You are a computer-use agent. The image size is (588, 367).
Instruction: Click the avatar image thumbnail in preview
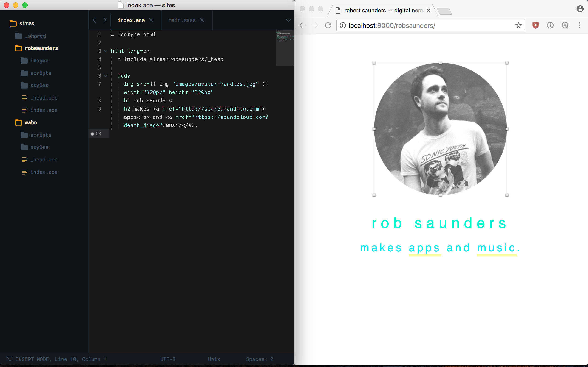tap(440, 129)
